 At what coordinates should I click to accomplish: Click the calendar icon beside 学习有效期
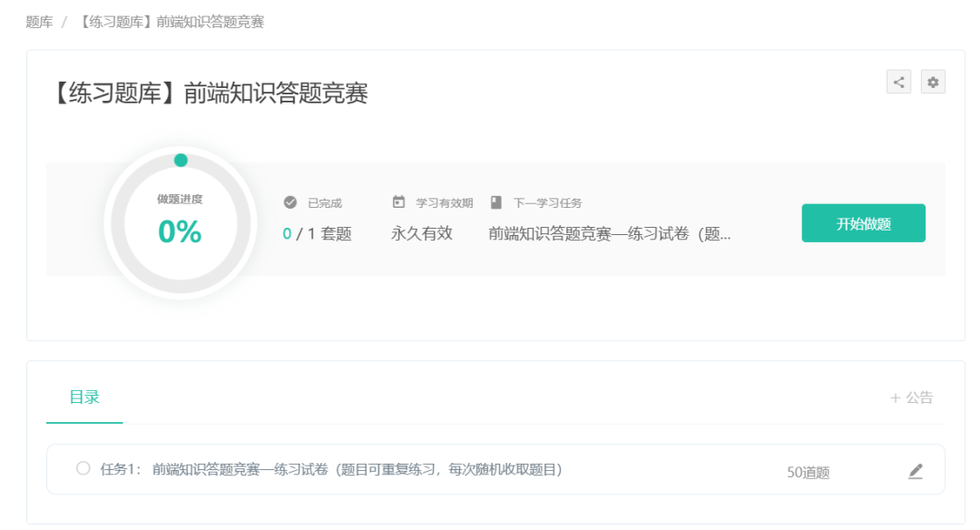(398, 201)
